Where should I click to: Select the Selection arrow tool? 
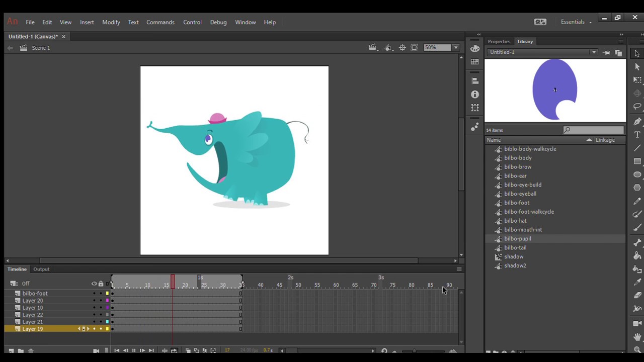point(637,53)
